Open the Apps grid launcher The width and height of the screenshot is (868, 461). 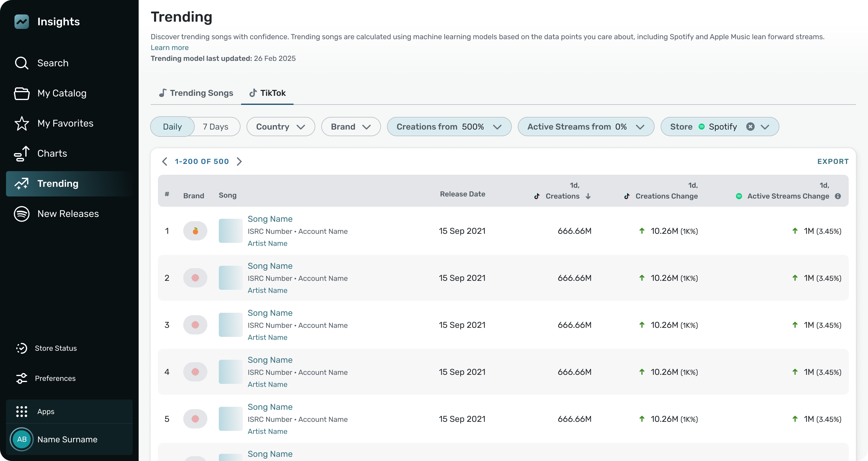[x=22, y=412]
